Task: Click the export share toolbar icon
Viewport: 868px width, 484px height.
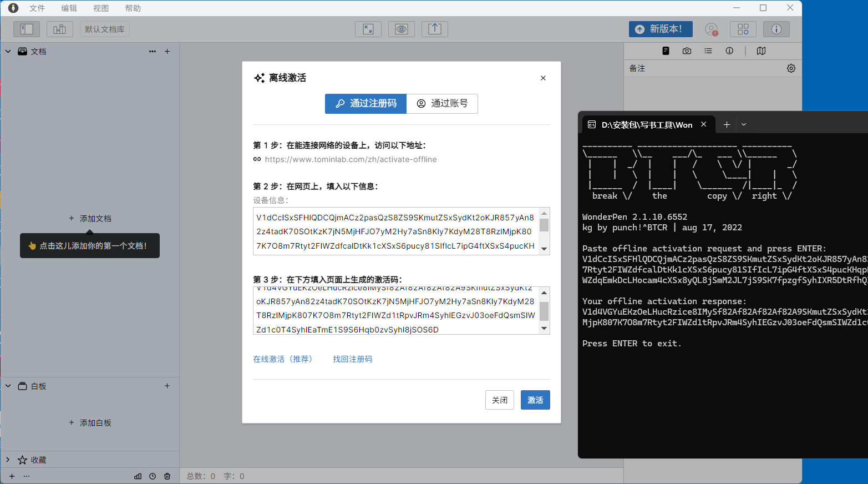Action: [435, 29]
